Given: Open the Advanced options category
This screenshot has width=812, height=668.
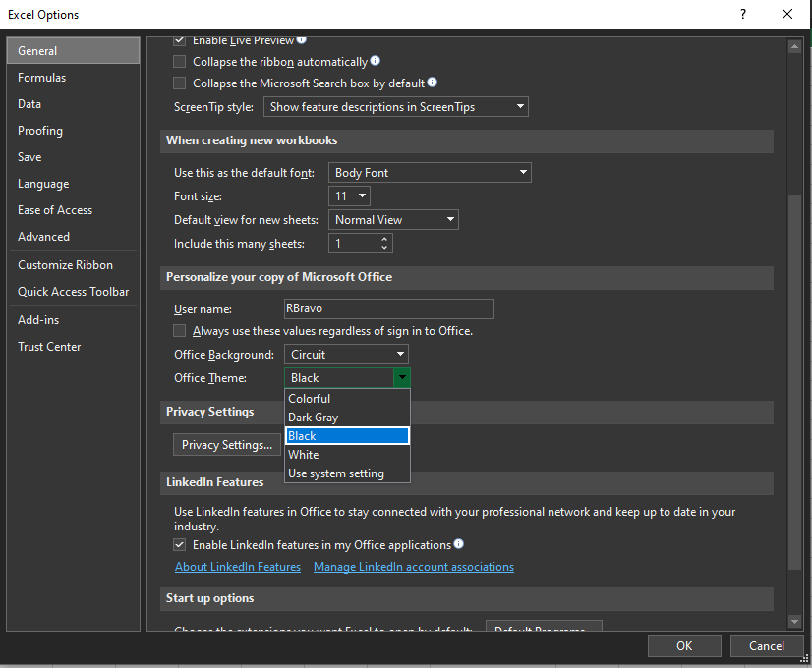Looking at the screenshot, I should click(x=73, y=237).
